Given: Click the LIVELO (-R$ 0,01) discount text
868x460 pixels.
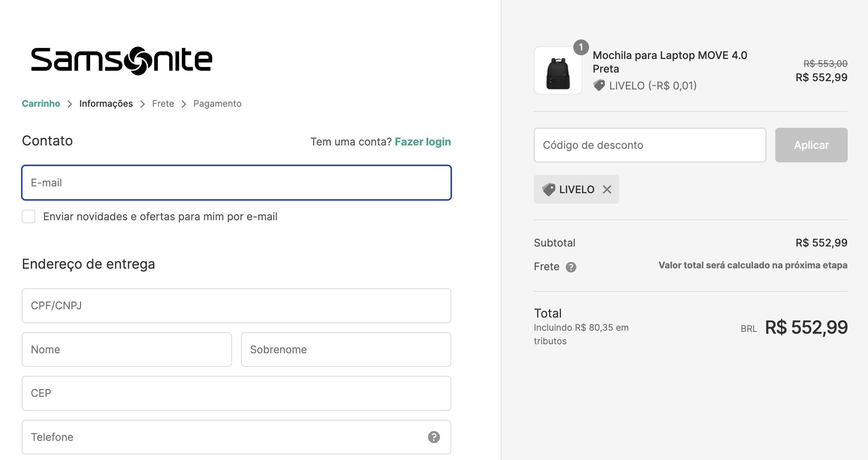Looking at the screenshot, I should [x=653, y=86].
